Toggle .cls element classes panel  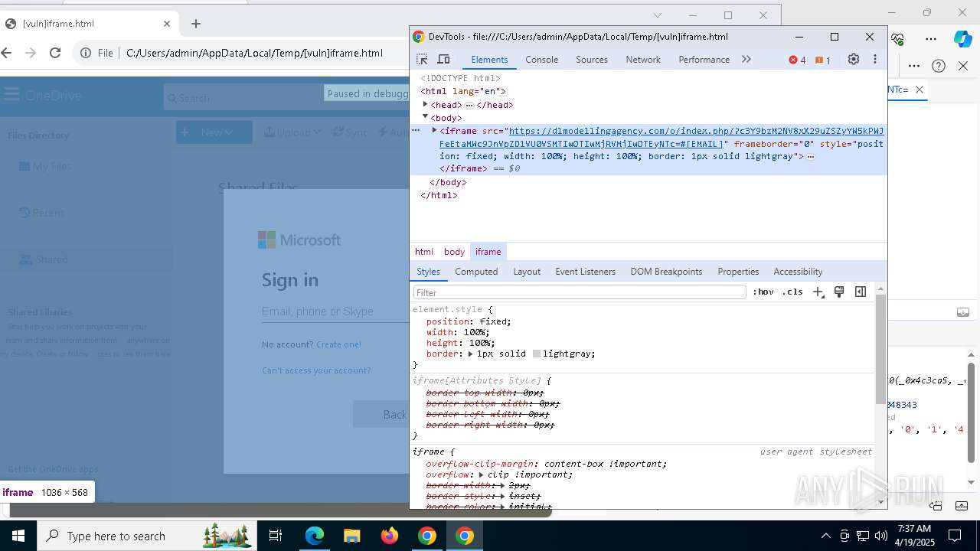[x=792, y=292]
